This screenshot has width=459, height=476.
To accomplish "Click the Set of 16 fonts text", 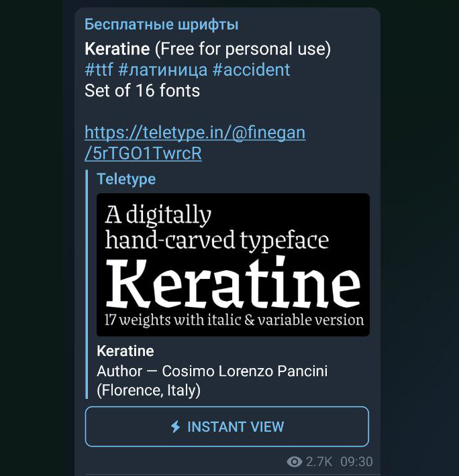I will tap(142, 91).
